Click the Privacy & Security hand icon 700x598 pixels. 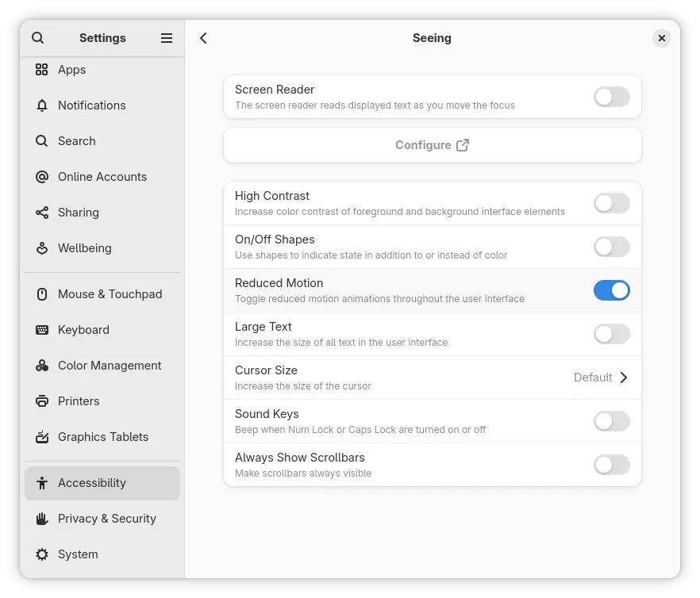click(42, 519)
